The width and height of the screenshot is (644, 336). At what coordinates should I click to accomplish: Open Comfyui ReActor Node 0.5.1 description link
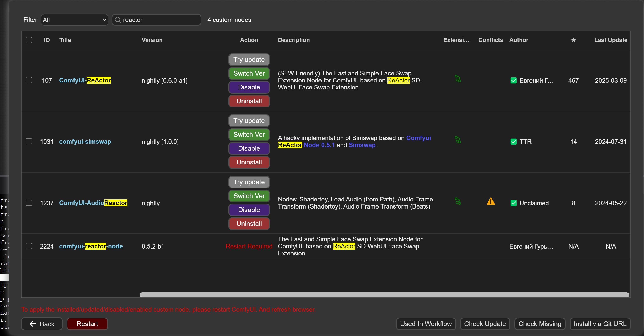click(x=354, y=142)
